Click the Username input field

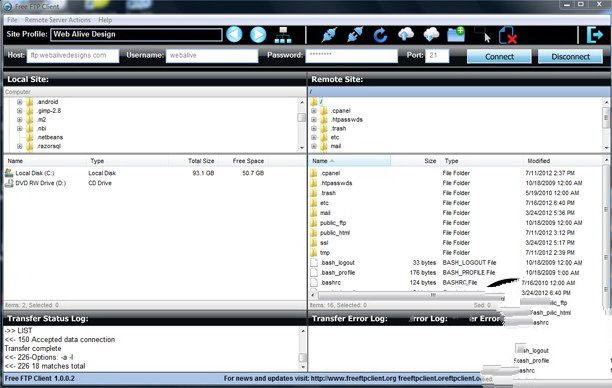[x=212, y=55]
